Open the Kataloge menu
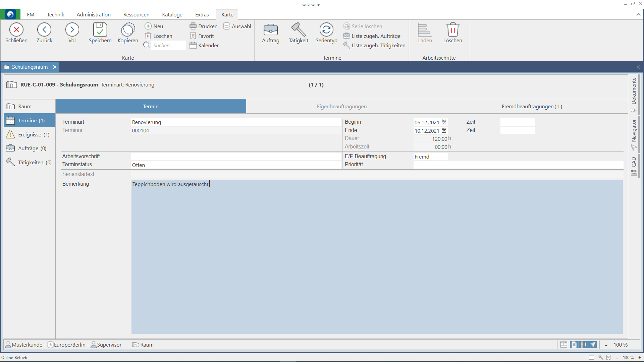 [x=172, y=14]
